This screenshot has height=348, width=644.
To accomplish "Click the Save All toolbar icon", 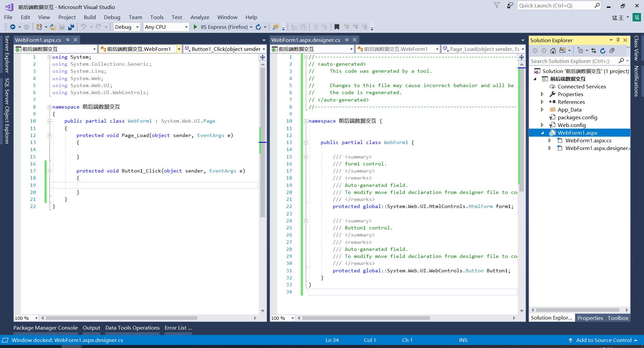I will point(71,27).
